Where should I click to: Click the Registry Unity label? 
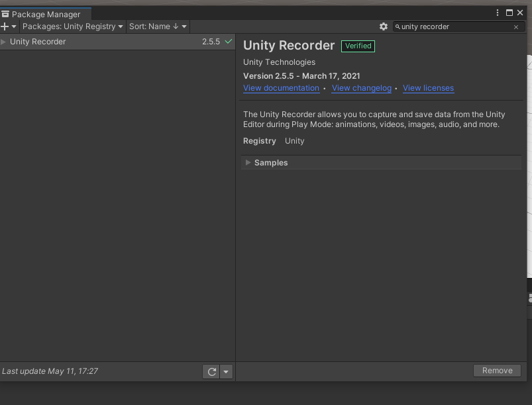(274, 141)
